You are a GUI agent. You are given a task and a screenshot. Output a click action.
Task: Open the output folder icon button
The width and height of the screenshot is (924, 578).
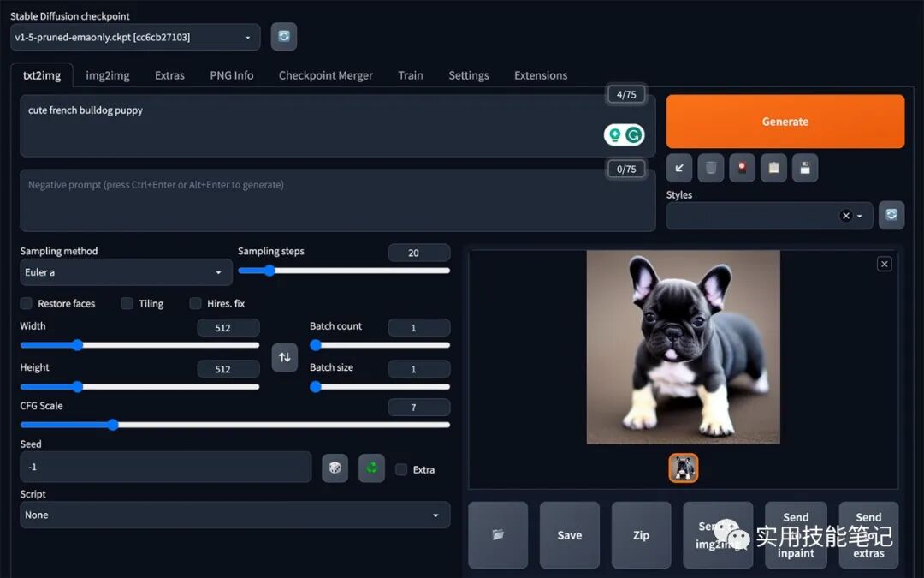point(498,535)
